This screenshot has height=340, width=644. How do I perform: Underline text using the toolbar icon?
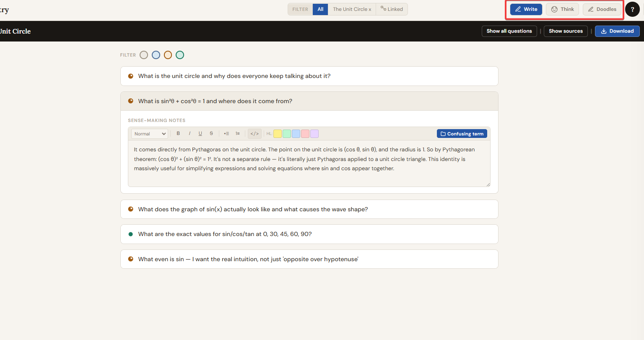200,134
